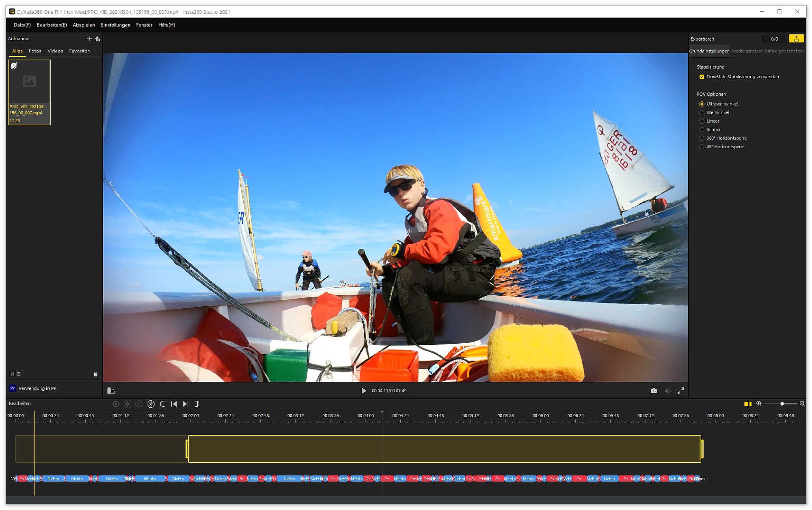Open the Einstellungen menu
812x510 pixels.
coord(115,25)
